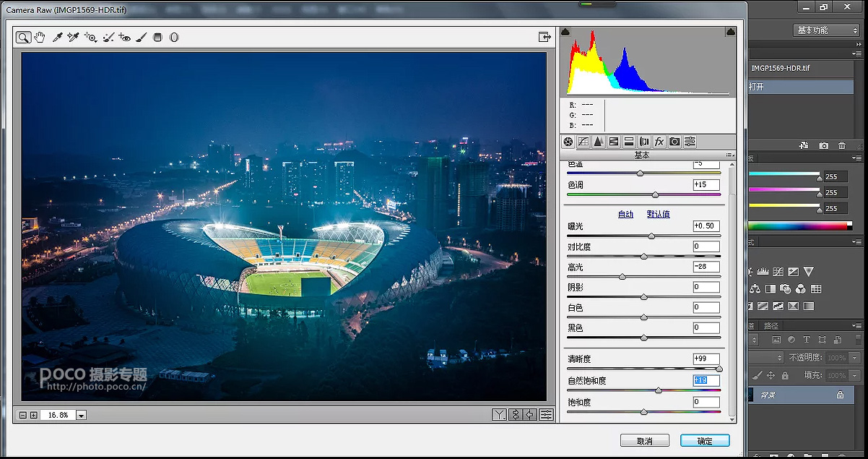Click the 曝光 value field +0.50
This screenshot has width=868, height=459.
click(706, 226)
